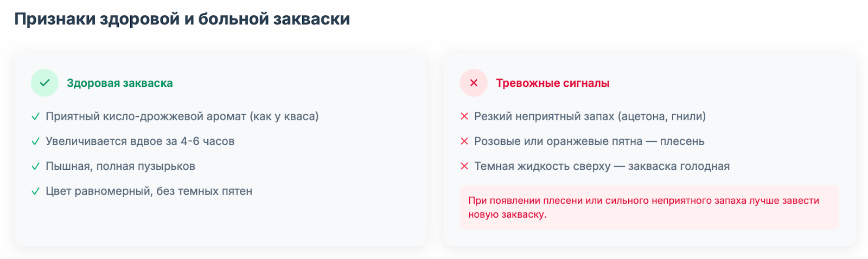This screenshot has width=868, height=259.
Task: Click the pink warning note about плесень
Action: (x=649, y=207)
